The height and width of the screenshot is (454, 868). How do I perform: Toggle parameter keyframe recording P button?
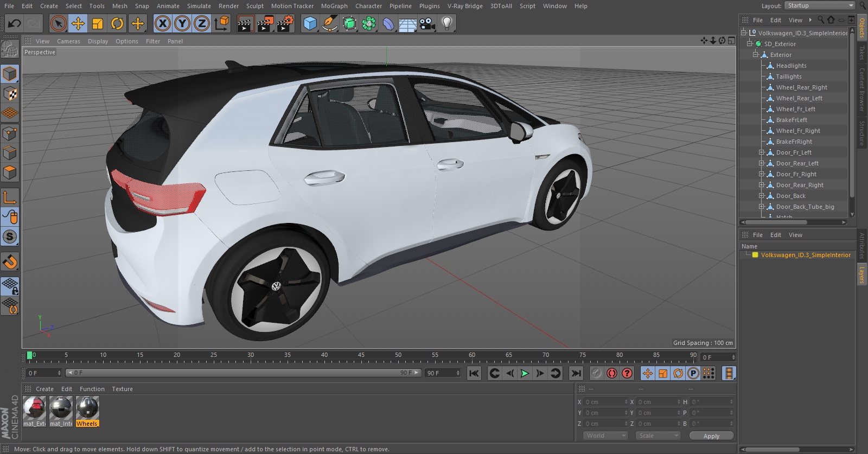pyautogui.click(x=693, y=373)
